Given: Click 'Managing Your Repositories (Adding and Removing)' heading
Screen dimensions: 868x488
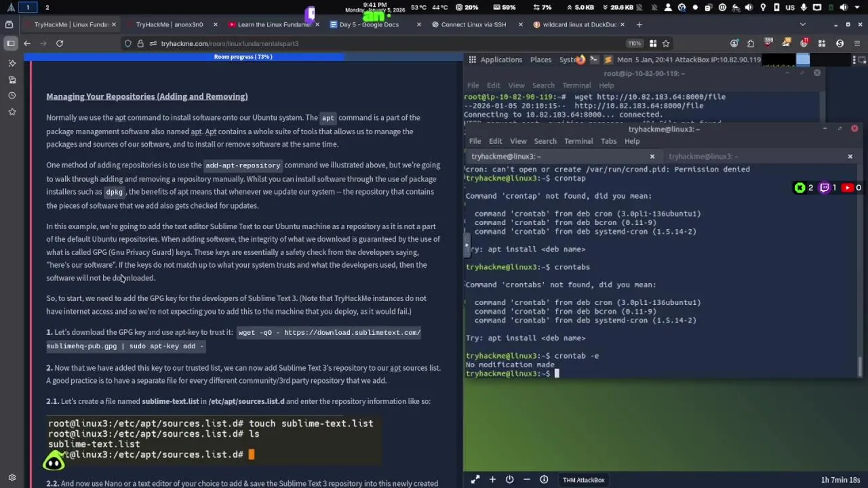Looking at the screenshot, I should (147, 96).
